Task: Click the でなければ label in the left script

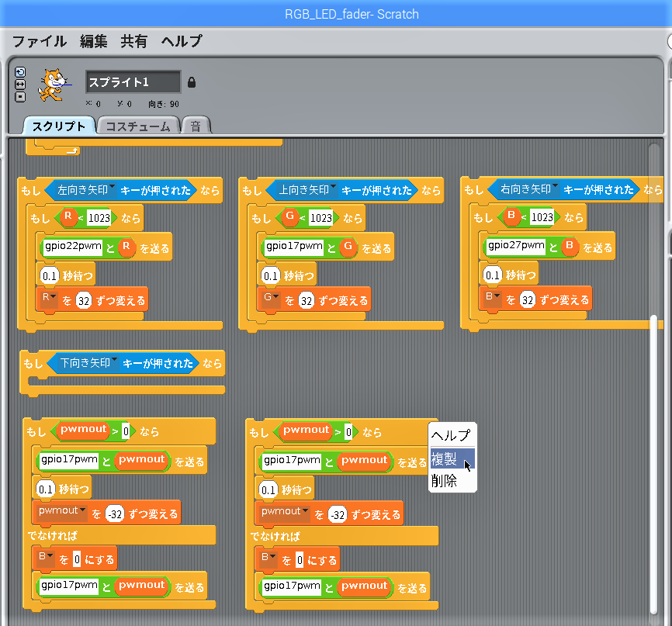Action: pyautogui.click(x=53, y=535)
